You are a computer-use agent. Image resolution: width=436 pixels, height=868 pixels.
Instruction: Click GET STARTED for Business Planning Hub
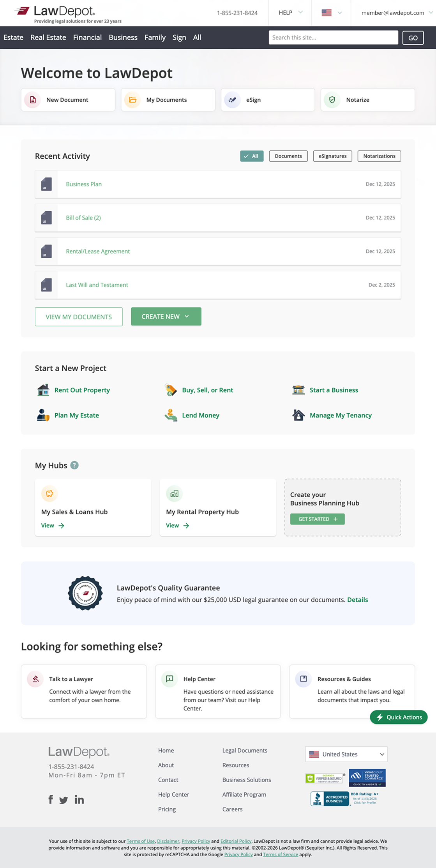[x=318, y=519]
